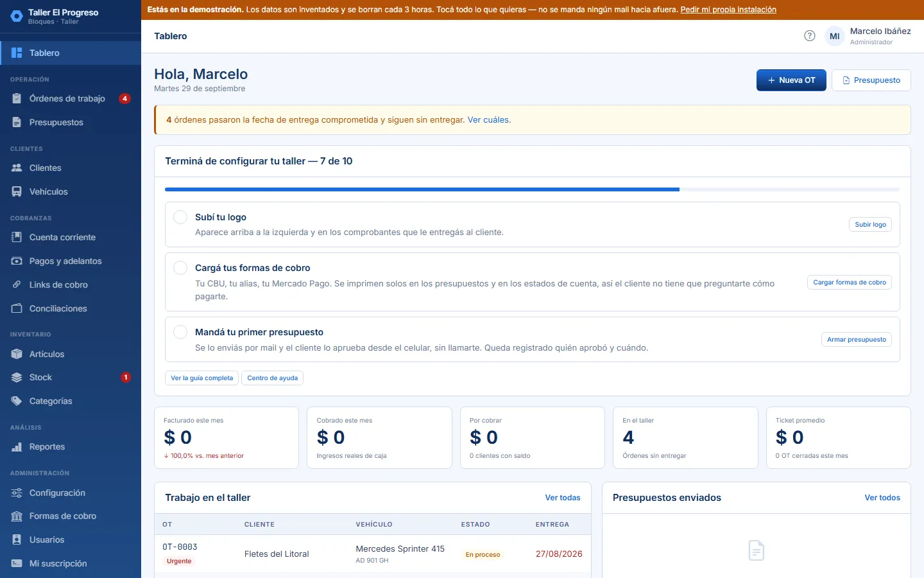924x578 pixels.
Task: Click the Links de cobro chain icon
Action: click(17, 285)
